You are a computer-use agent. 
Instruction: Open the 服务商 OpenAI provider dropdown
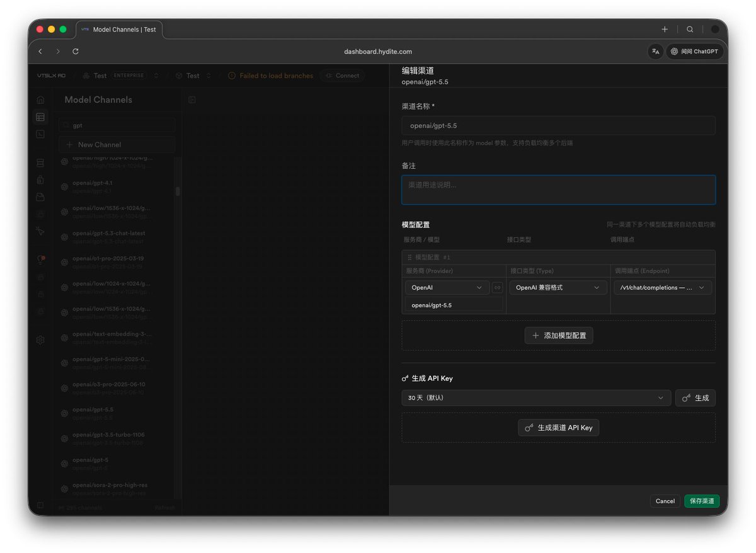(x=447, y=287)
